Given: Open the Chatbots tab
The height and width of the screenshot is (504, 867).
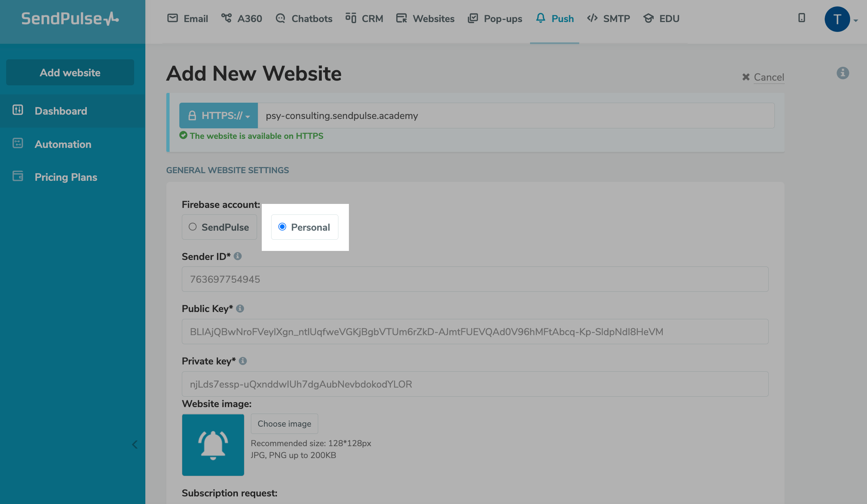Looking at the screenshot, I should click(304, 19).
